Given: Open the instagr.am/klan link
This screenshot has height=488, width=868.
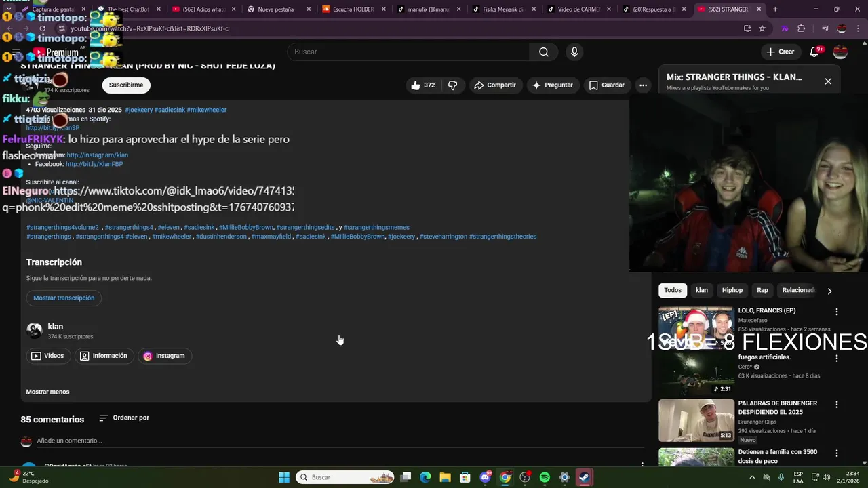Looking at the screenshot, I should coord(97,155).
